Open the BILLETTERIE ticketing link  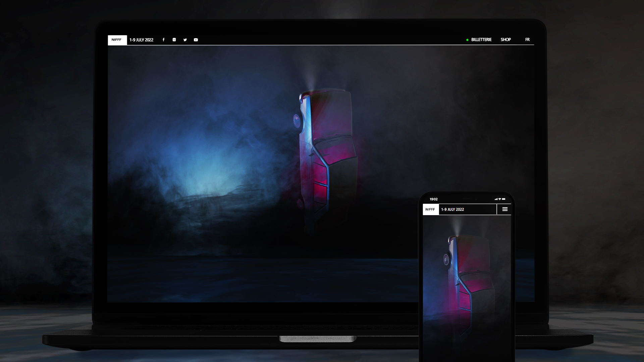(481, 40)
